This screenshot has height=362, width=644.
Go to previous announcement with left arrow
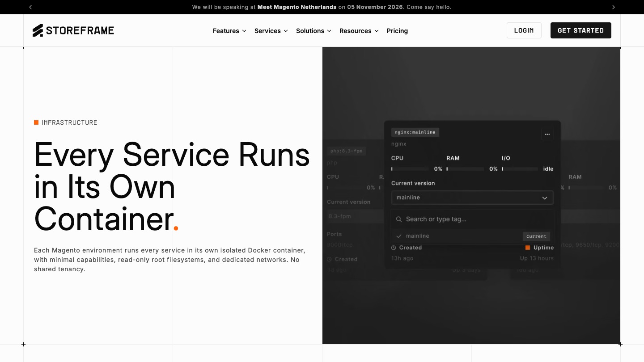[x=30, y=7]
